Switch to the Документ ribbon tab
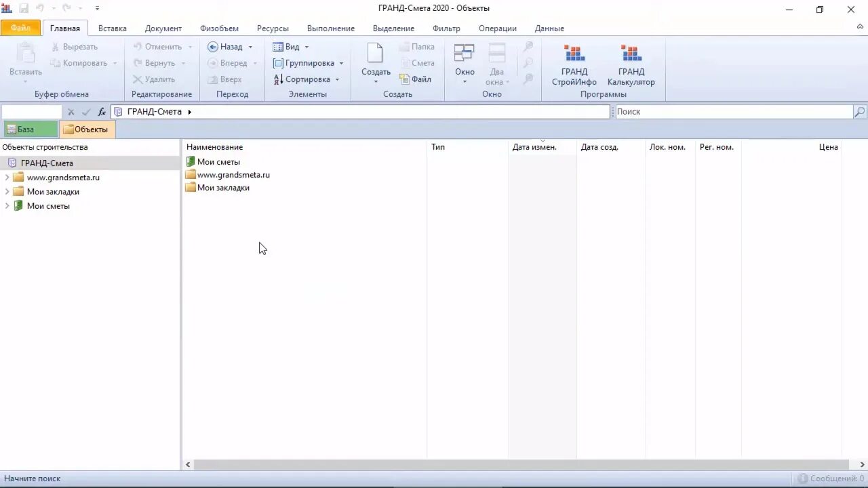The height and width of the screenshot is (488, 868). tap(163, 28)
